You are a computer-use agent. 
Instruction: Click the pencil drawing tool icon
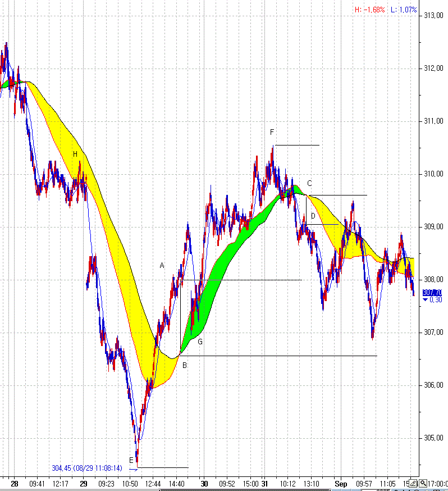click(x=413, y=483)
